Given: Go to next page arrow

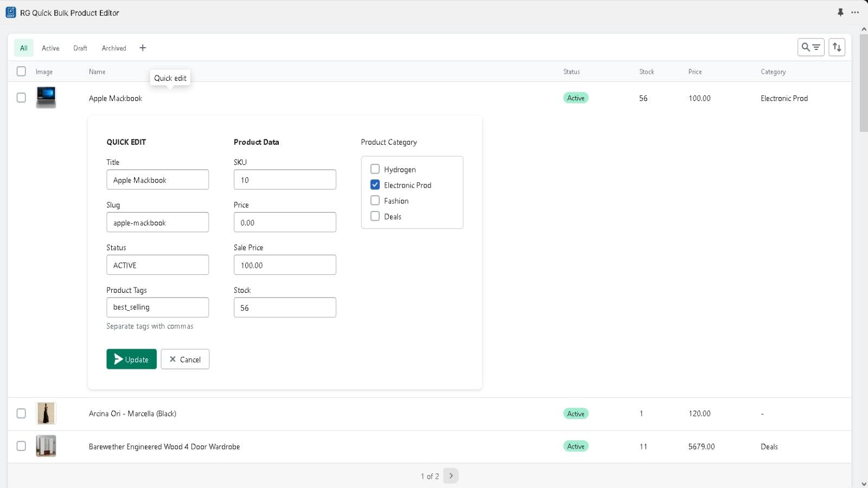Looking at the screenshot, I should click(451, 476).
